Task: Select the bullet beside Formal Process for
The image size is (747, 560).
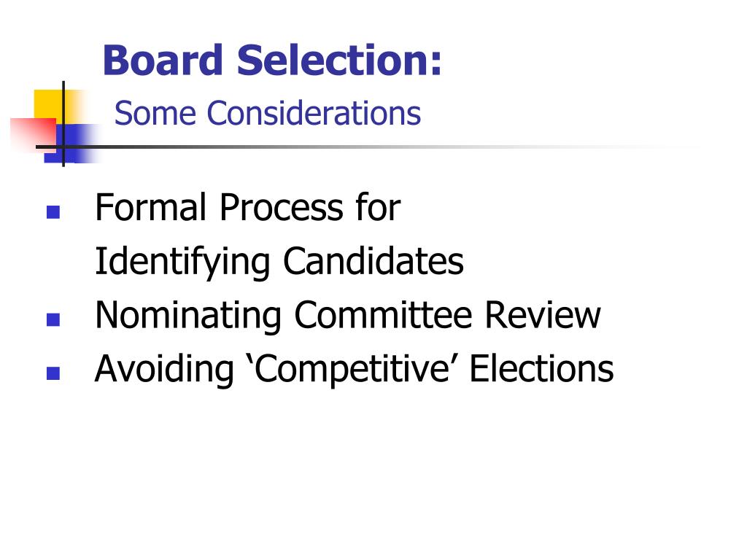Action: point(53,212)
